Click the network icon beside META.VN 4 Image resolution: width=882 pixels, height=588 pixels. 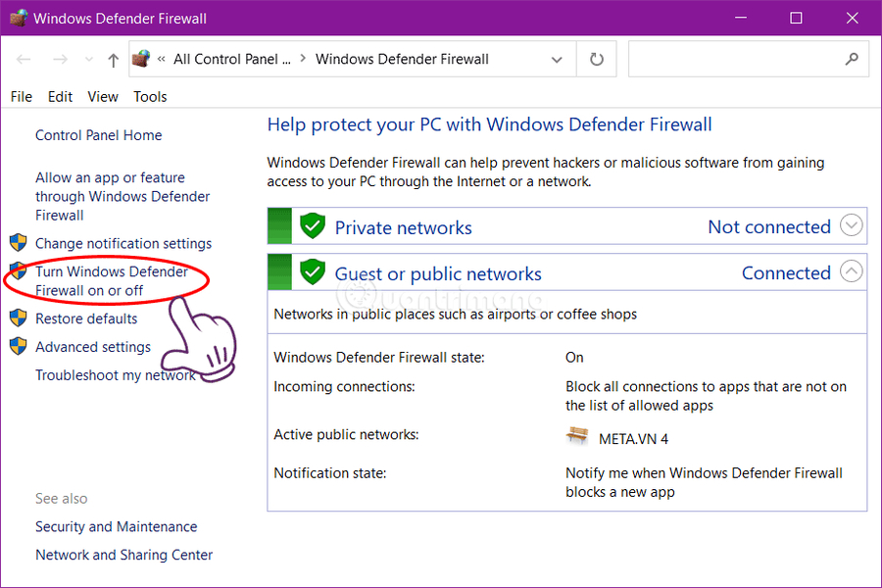580,437
